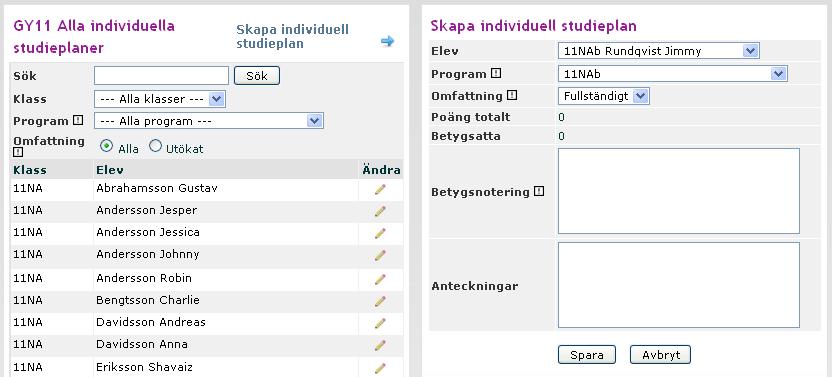
Task: Click 11NA class cell for Davidsson Anna
Action: pos(28,344)
